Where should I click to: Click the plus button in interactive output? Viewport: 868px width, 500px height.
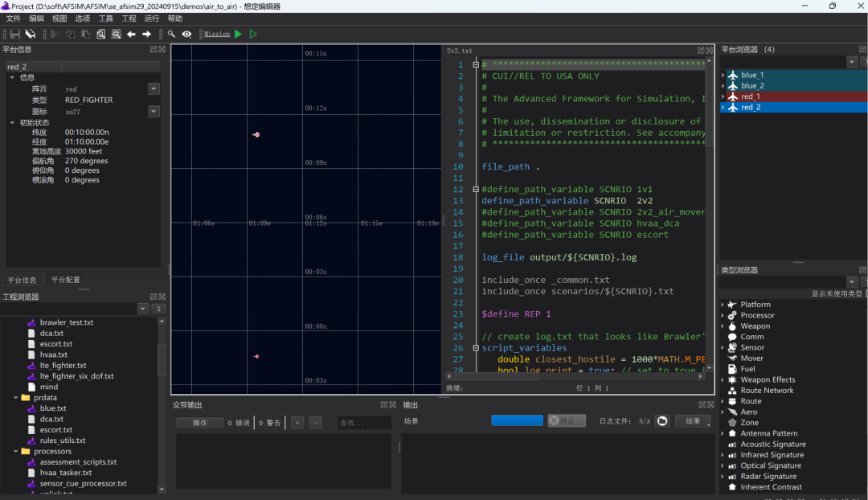297,423
